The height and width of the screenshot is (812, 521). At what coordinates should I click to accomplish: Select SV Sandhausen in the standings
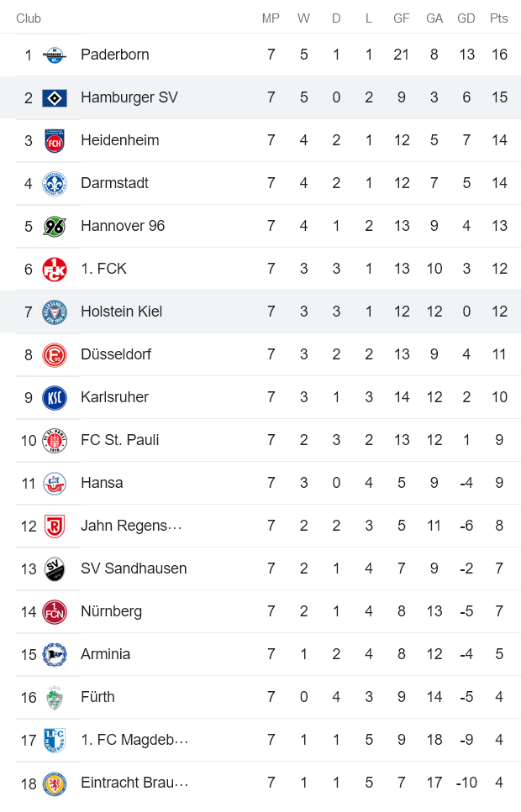133,568
